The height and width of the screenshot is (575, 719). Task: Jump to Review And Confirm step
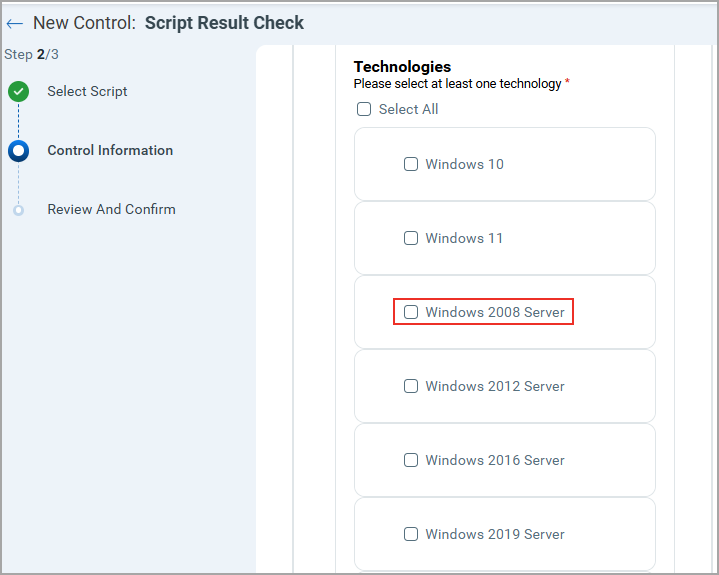click(111, 210)
